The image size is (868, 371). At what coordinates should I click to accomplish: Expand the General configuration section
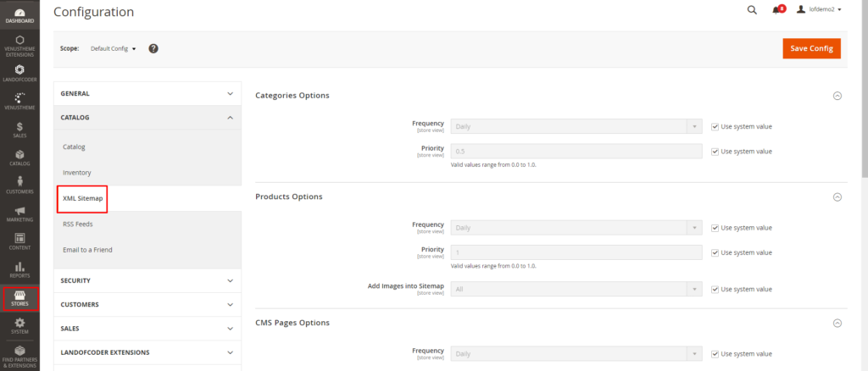(147, 93)
